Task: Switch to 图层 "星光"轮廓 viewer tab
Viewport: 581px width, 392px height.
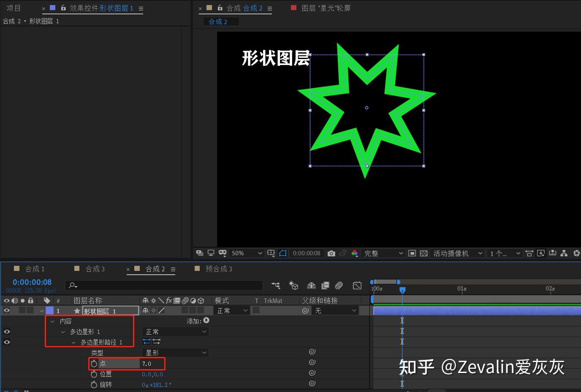Action: (x=326, y=8)
